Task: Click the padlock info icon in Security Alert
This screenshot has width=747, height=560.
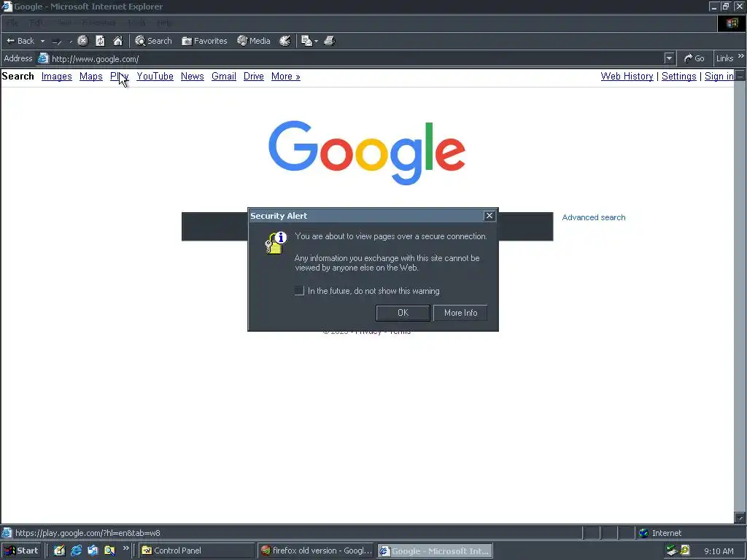Action: coord(276,242)
